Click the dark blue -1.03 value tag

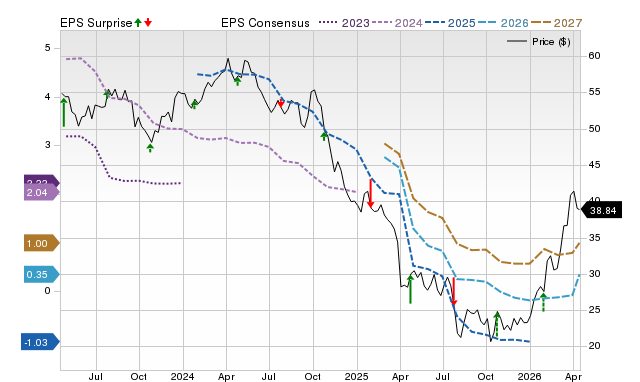[40, 342]
